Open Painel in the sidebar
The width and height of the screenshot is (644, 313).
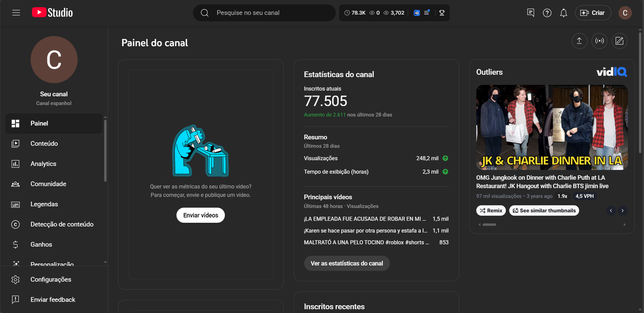(x=54, y=123)
